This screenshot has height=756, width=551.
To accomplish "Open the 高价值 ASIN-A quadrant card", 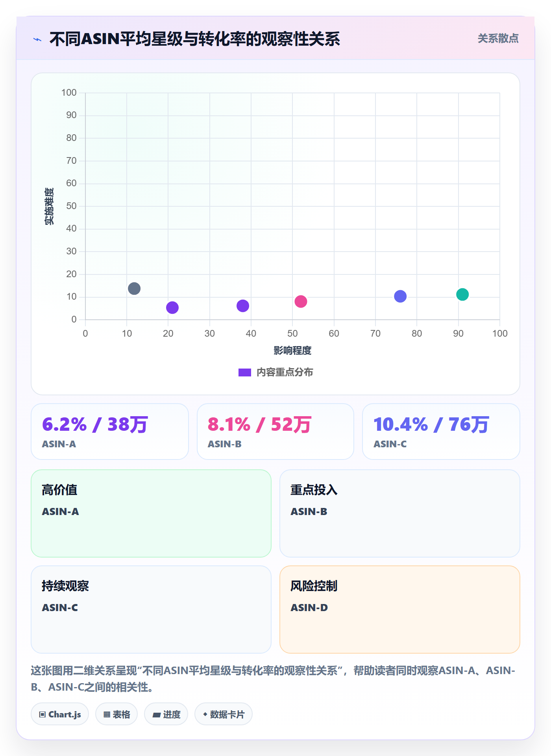I will pyautogui.click(x=151, y=513).
